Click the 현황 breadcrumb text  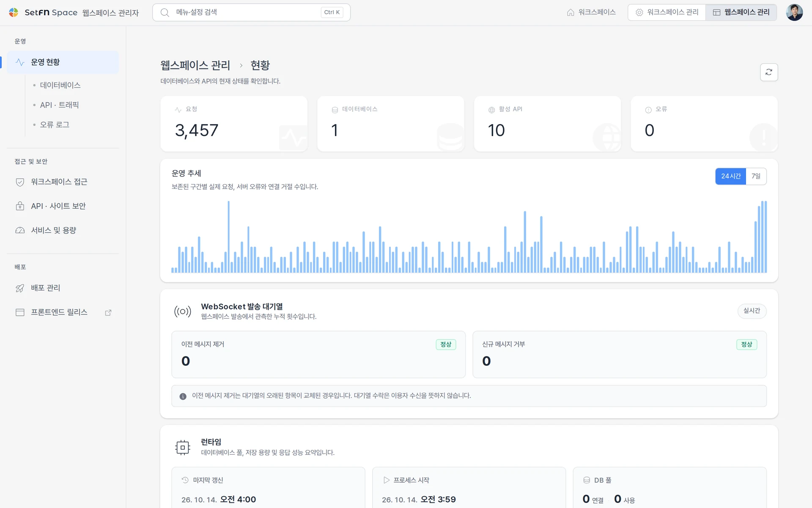[x=260, y=65]
